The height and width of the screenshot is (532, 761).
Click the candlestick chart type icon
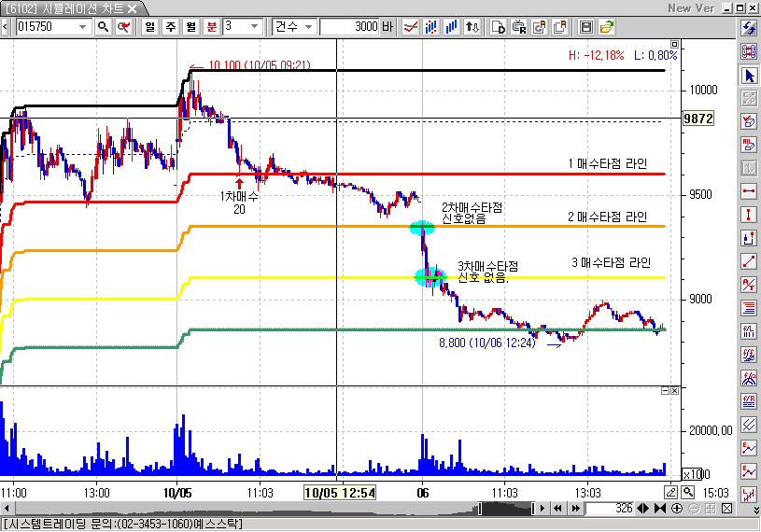[431, 27]
